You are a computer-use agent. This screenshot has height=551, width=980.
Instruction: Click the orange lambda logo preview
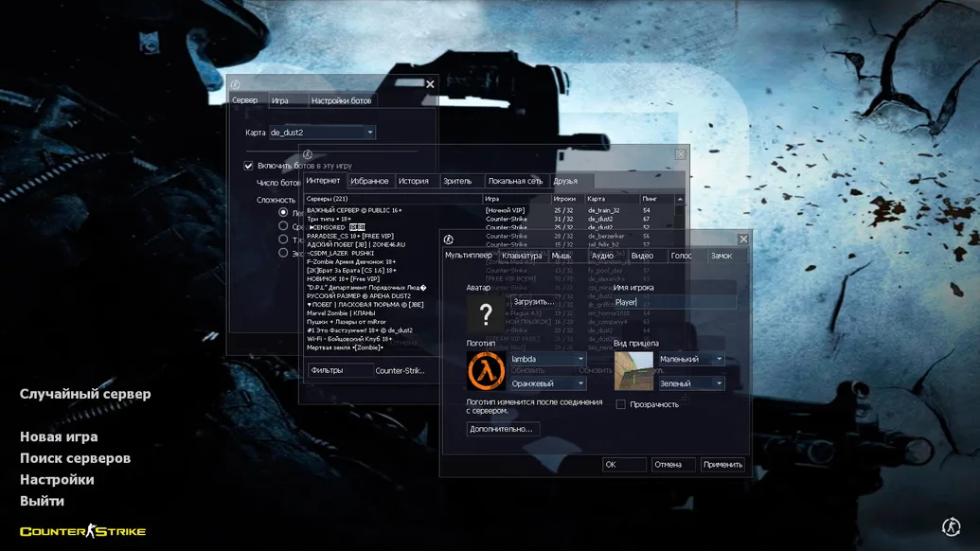tap(486, 371)
